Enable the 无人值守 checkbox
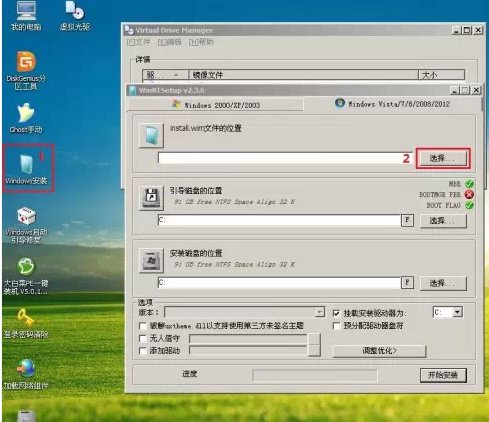 click(143, 338)
